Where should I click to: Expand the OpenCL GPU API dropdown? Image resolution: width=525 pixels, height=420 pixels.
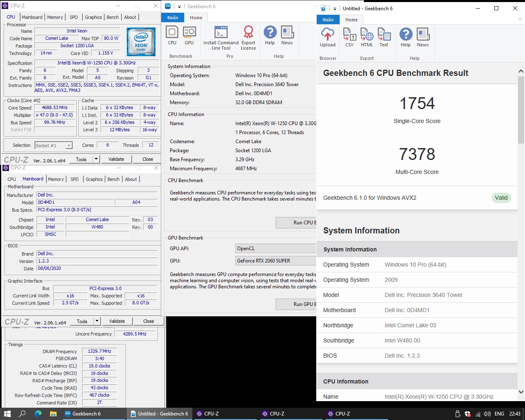pos(276,249)
